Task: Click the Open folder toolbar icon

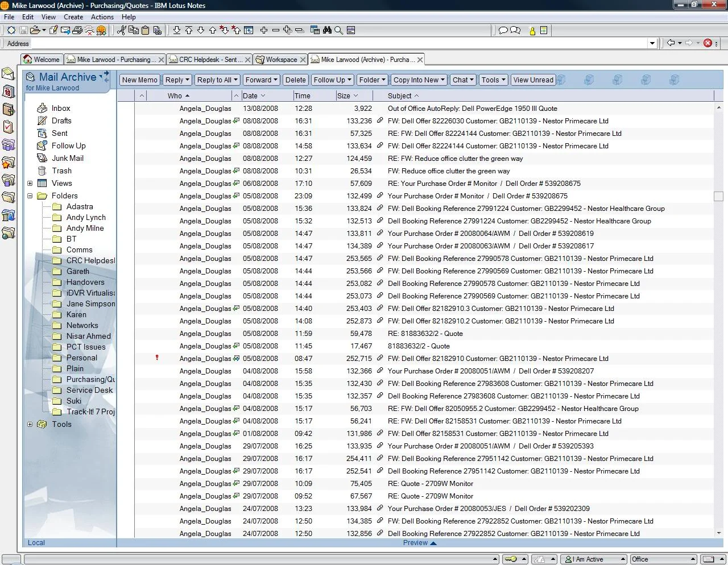Action: click(35, 30)
